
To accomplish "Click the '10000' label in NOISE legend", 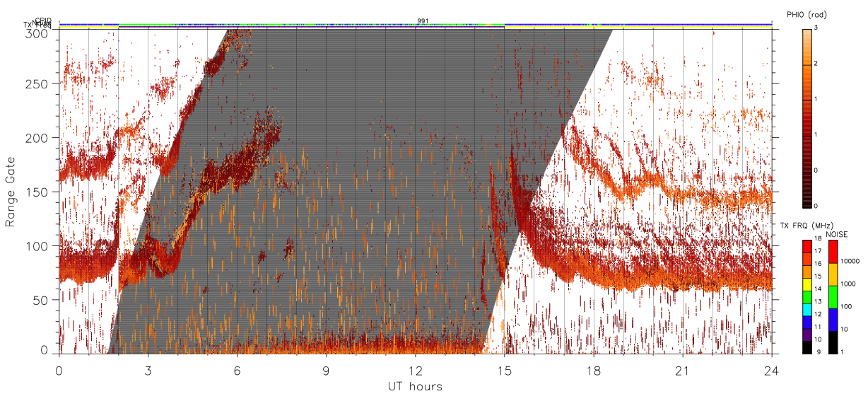I will coord(850,262).
